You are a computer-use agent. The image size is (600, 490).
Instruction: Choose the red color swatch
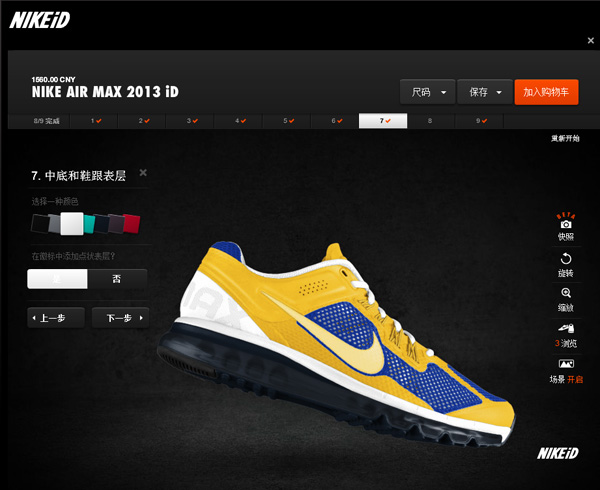pyautogui.click(x=132, y=224)
